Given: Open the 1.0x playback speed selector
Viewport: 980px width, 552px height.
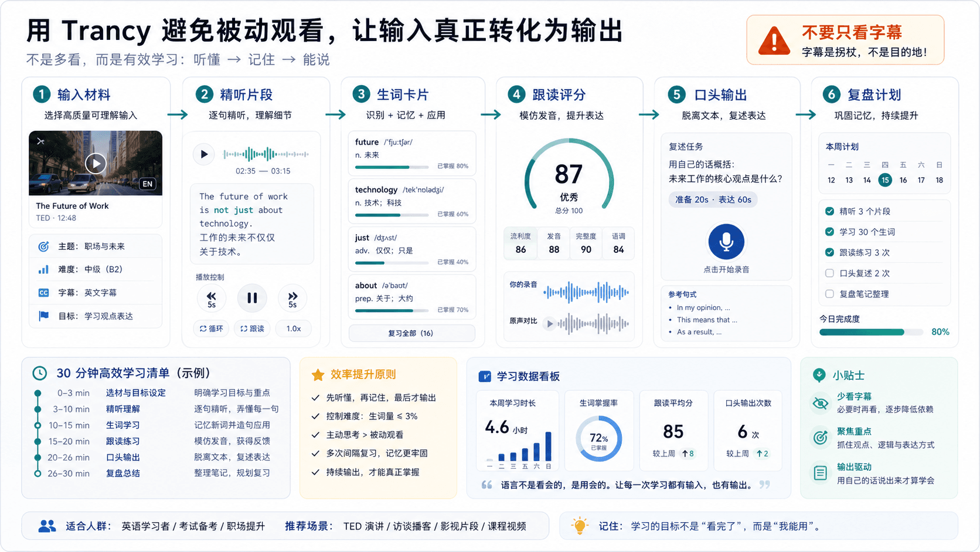Looking at the screenshot, I should coord(294,329).
